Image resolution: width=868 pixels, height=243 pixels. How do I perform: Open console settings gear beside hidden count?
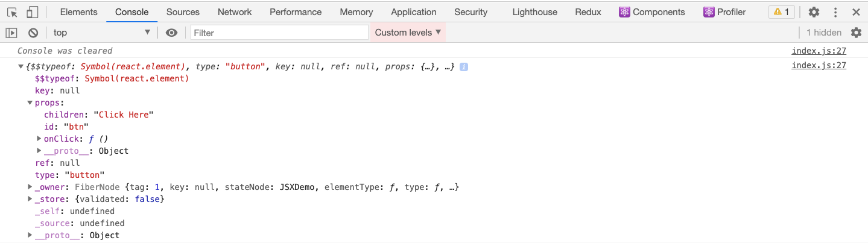tap(855, 33)
